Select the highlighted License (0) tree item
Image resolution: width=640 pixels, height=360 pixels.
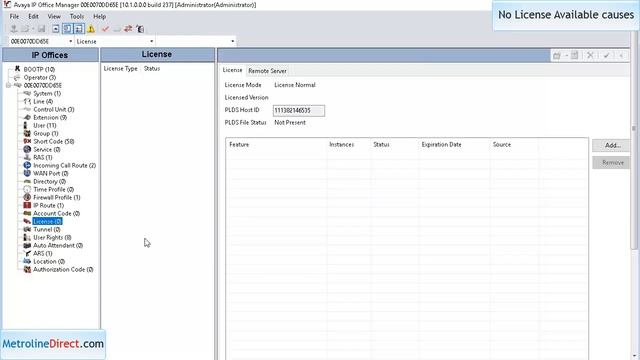coord(47,221)
